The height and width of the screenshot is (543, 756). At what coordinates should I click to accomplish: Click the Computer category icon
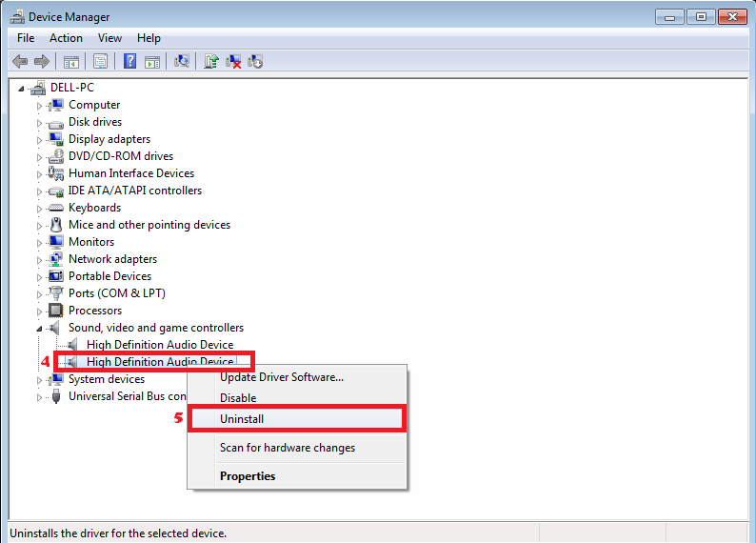[x=56, y=105]
